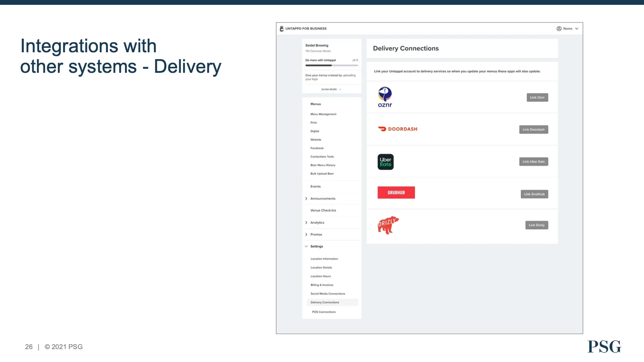644x362 pixels.
Task: Open Website under Menus
Action: [x=316, y=140]
